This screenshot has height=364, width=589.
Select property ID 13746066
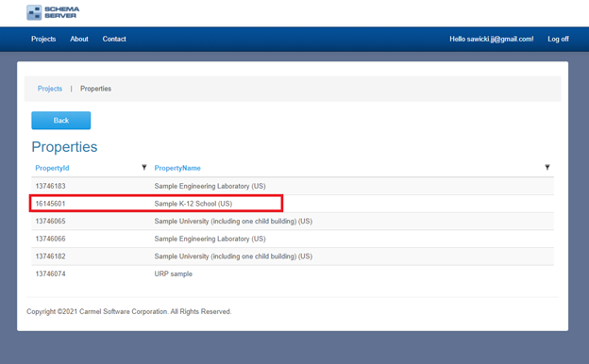(x=50, y=239)
